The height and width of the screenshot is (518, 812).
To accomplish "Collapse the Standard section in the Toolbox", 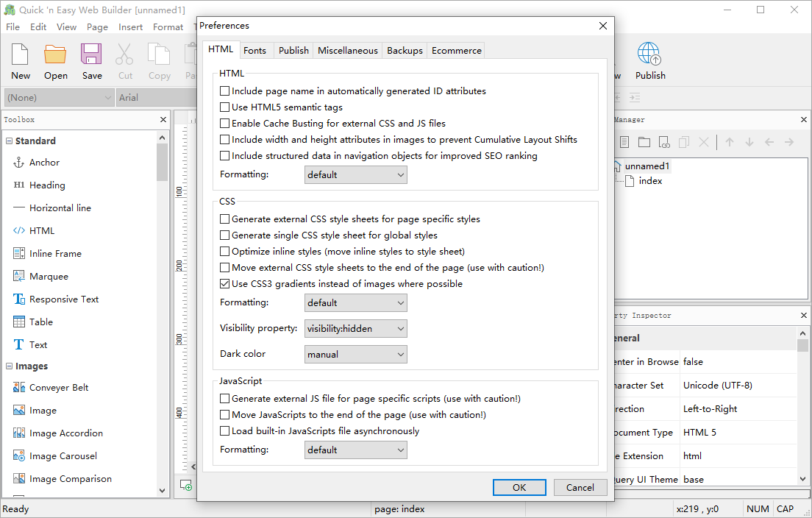I will point(9,141).
